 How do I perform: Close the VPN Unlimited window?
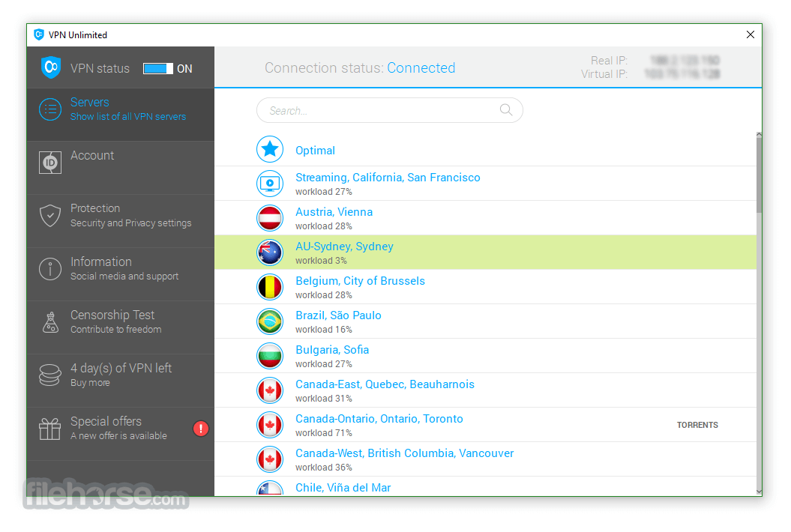tap(751, 34)
